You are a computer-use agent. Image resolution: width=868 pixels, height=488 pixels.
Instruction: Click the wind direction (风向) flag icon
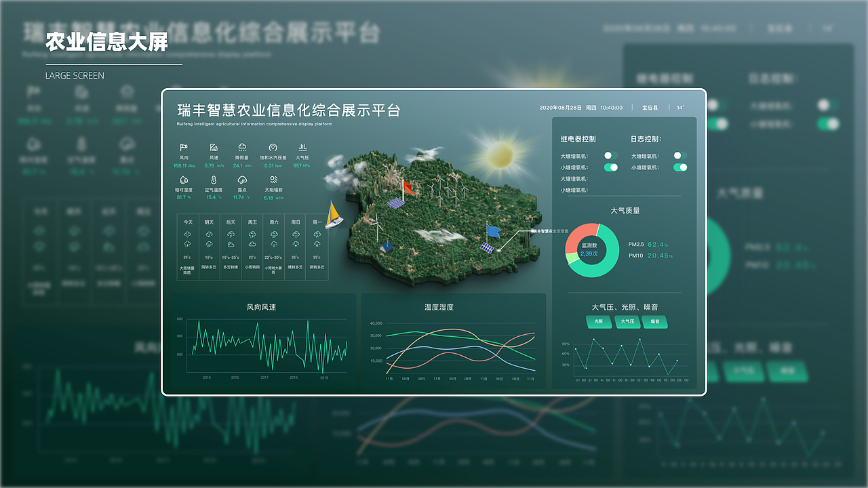(184, 147)
